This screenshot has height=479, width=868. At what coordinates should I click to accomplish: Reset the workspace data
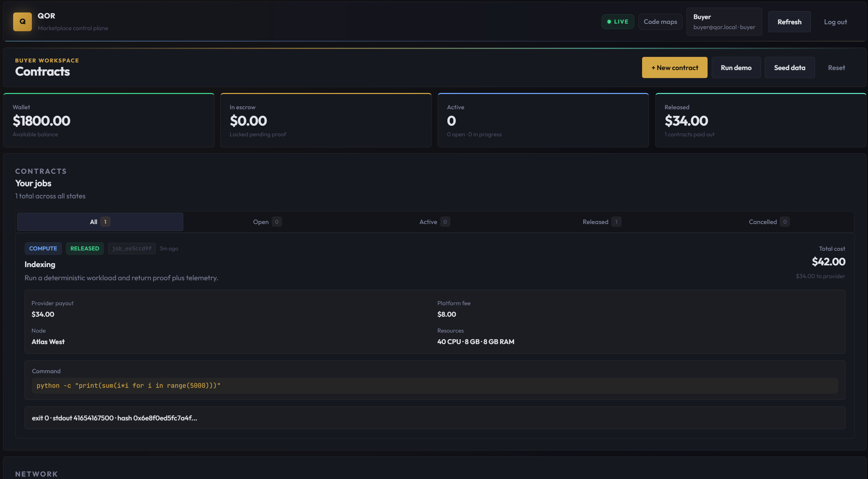[836, 68]
